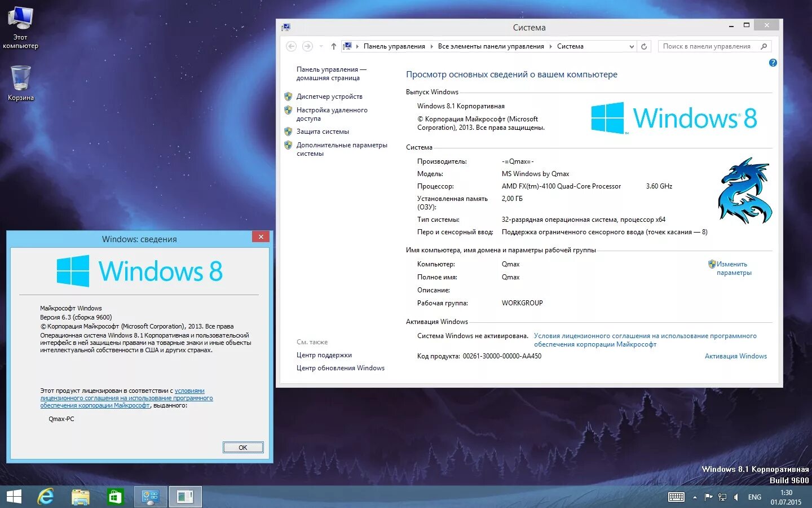Minimize the Система window

(x=731, y=25)
